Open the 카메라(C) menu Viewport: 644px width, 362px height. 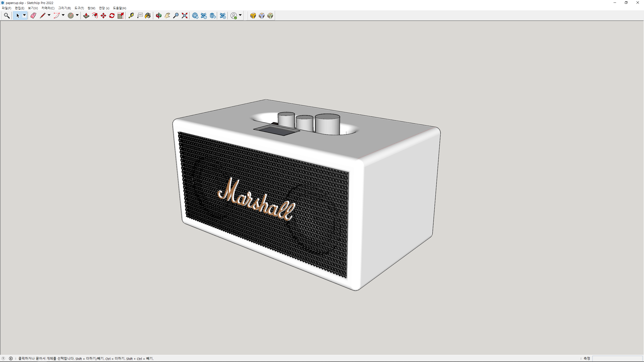point(48,8)
